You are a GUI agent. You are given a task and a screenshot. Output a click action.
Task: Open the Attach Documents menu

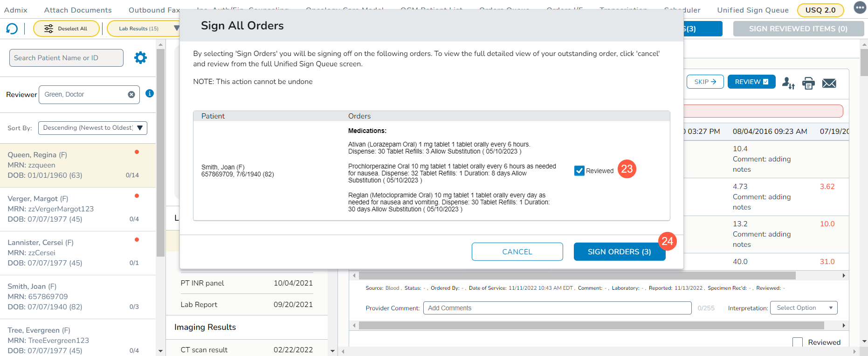(78, 10)
